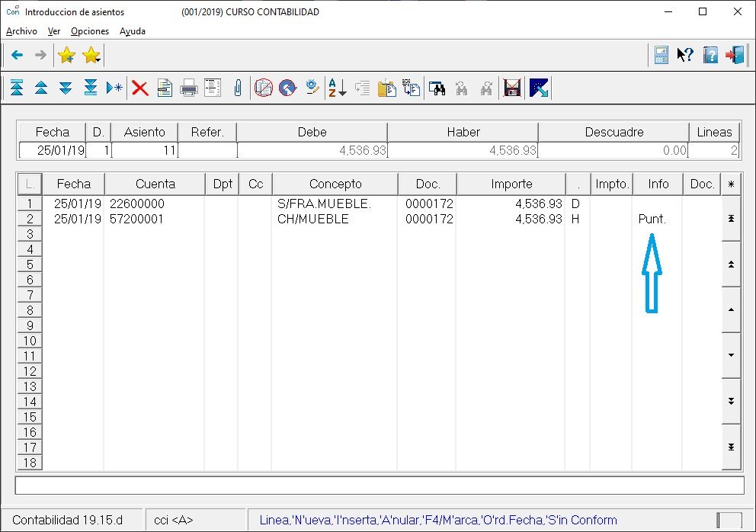756x532 pixels.
Task: Click the list report page icon
Action: tap(213, 88)
